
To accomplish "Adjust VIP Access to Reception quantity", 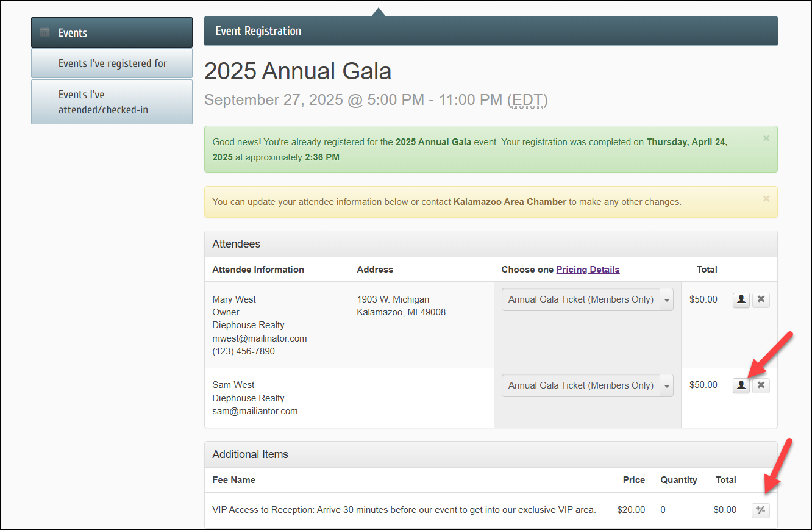I will coord(760,510).
